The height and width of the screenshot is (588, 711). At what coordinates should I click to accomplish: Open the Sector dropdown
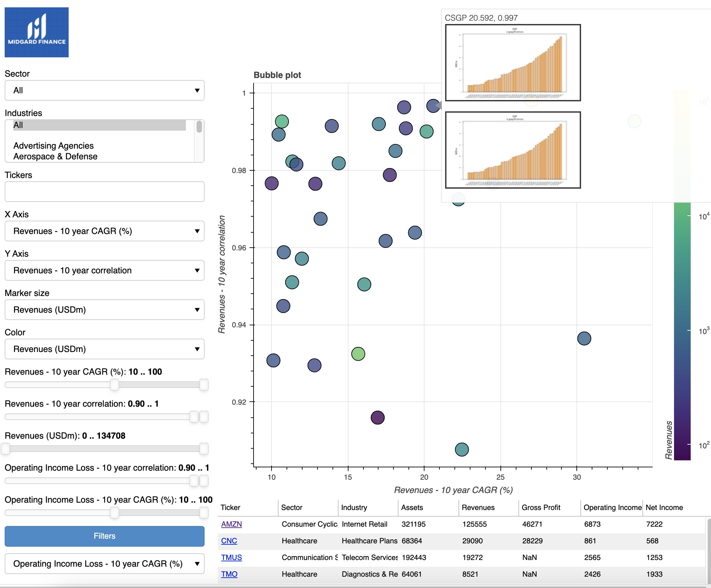pyautogui.click(x=104, y=90)
